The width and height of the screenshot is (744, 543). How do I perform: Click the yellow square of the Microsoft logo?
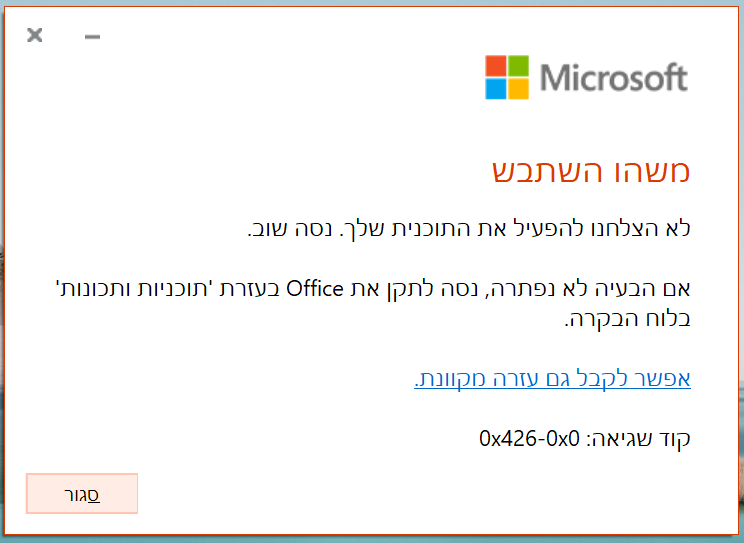point(518,88)
